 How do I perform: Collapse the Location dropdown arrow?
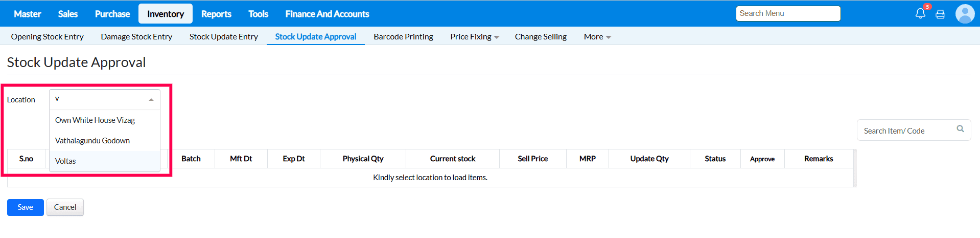[151, 100]
